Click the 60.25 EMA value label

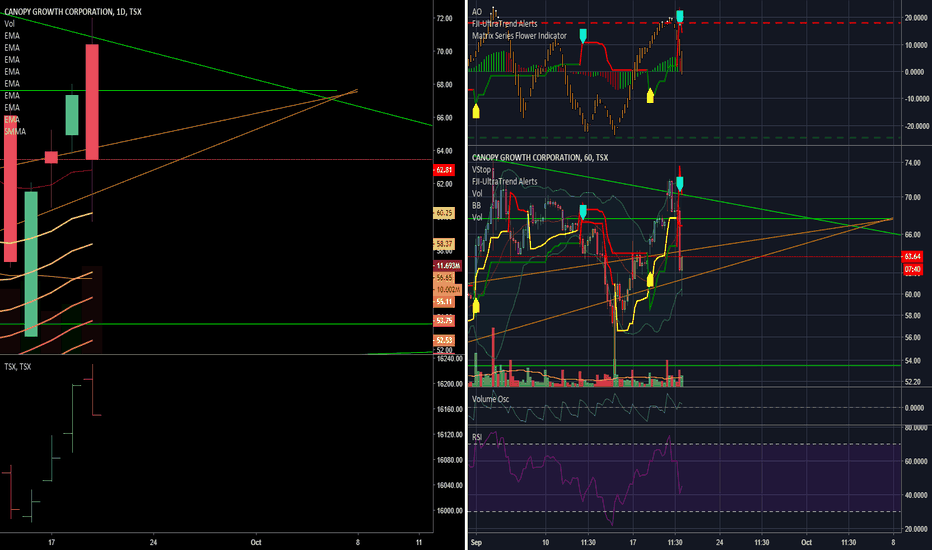coord(444,213)
